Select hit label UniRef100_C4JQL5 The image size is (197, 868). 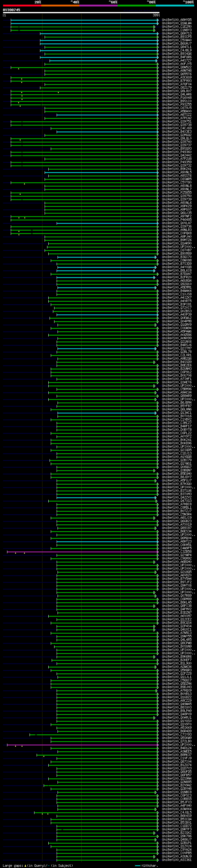point(176,812)
